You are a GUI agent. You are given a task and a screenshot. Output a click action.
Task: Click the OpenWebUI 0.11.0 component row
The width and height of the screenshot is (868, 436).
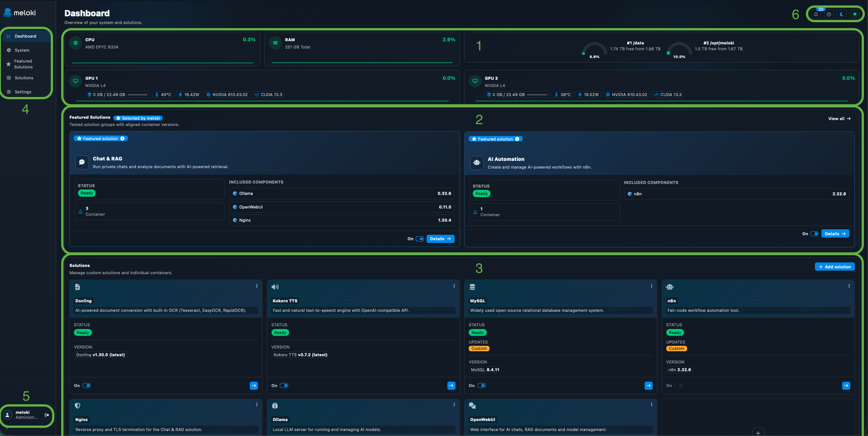tap(342, 207)
